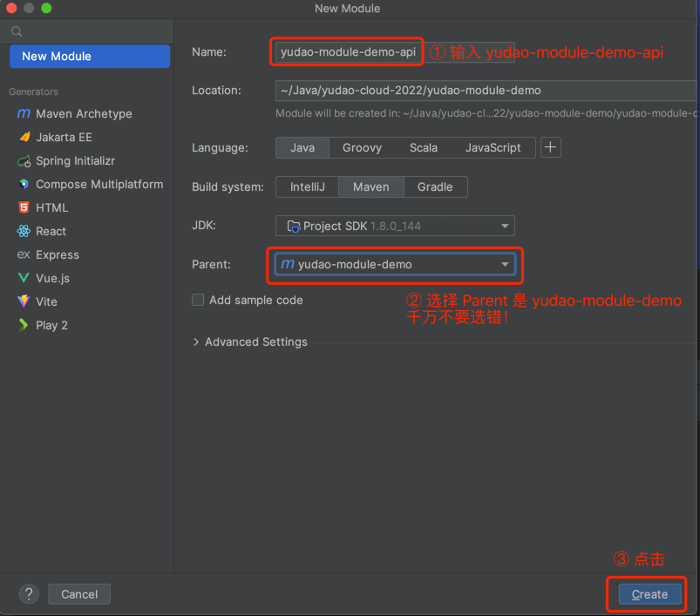Click the help question mark button
The width and height of the screenshot is (700, 616).
pyautogui.click(x=30, y=594)
